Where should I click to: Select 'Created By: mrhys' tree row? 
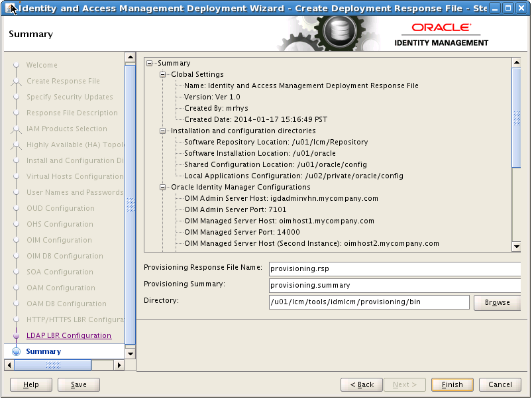click(x=216, y=108)
